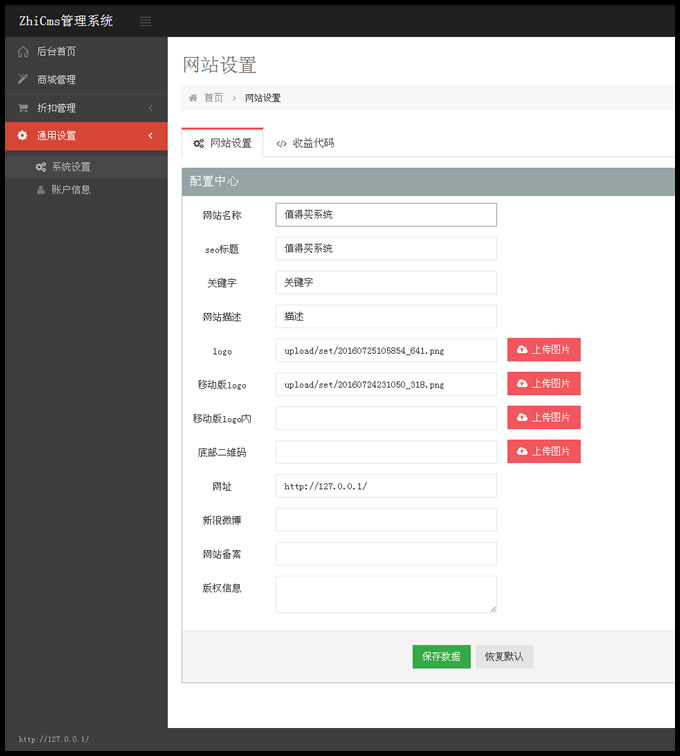Click the gear icon beside 通用设置
This screenshot has height=756, width=680.
click(22, 135)
